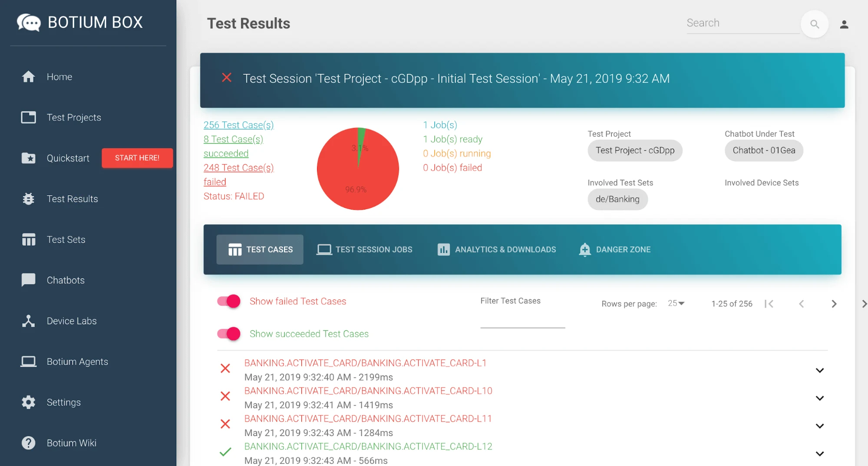Open the Rows per page dropdown
The image size is (868, 466).
[675, 303]
